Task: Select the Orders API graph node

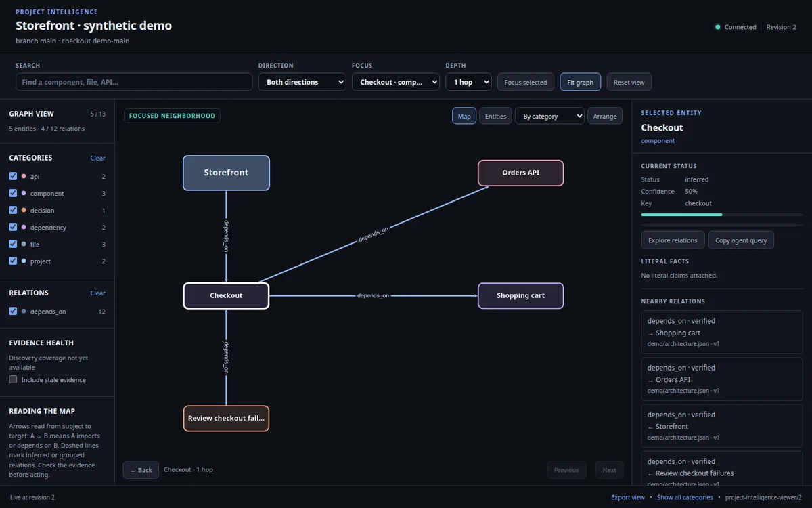Action: coord(520,173)
